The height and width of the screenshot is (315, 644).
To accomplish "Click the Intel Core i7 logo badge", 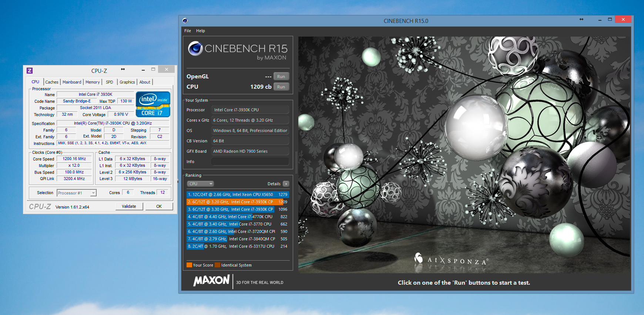I will [153, 104].
